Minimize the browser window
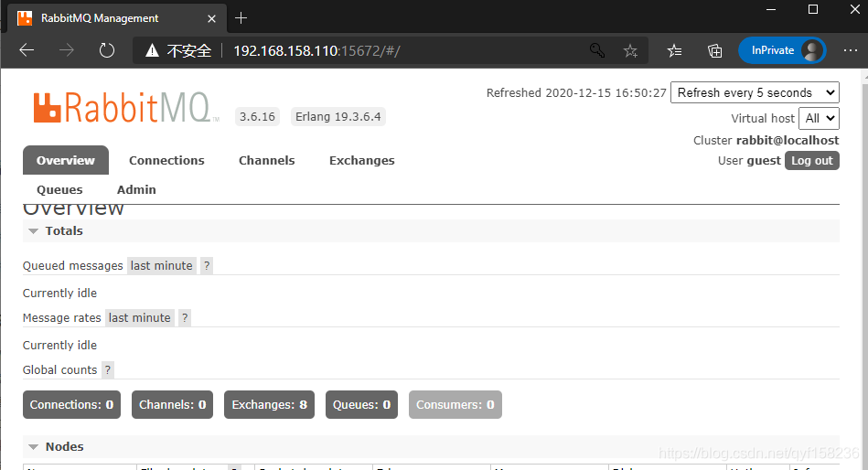The image size is (868, 470). coord(771,9)
